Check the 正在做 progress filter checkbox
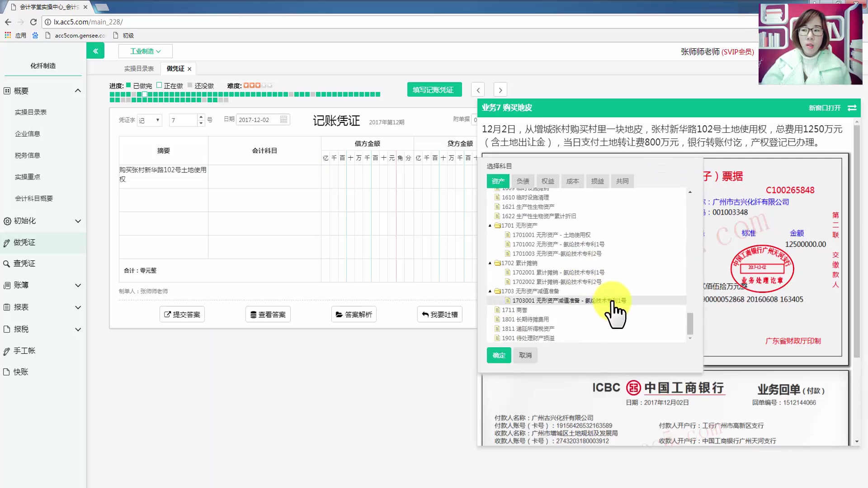The image size is (868, 488). (159, 84)
